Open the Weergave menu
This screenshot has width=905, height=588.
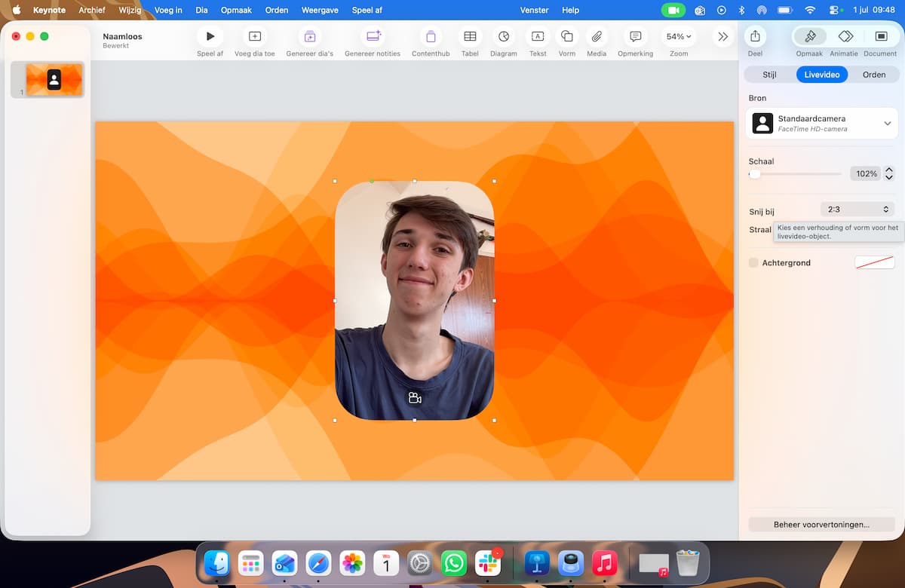coord(321,10)
